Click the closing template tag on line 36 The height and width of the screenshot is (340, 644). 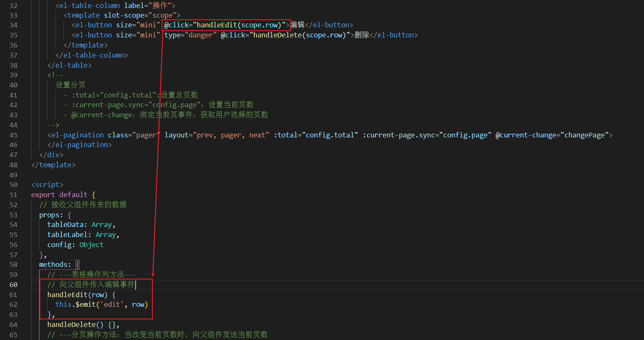click(86, 45)
